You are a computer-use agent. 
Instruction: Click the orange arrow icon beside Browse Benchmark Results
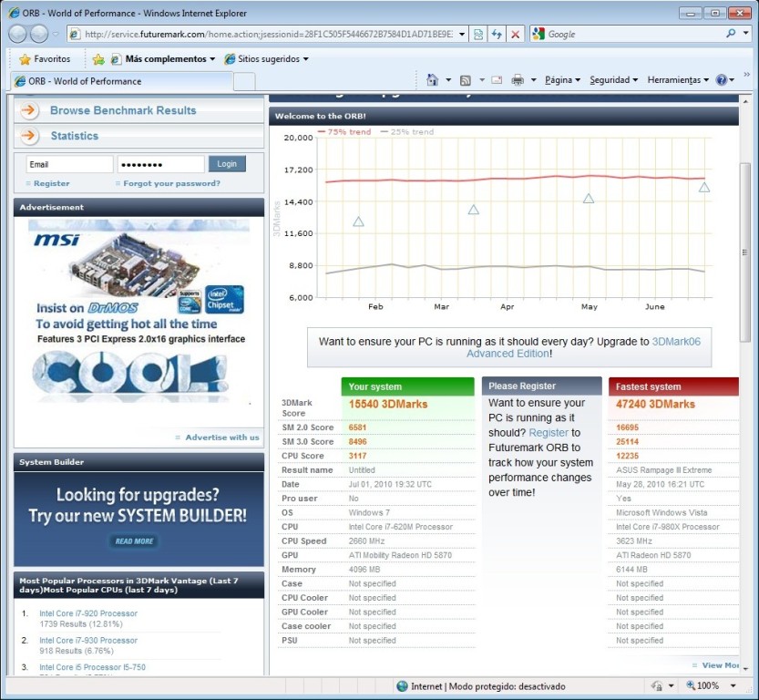click(x=29, y=110)
